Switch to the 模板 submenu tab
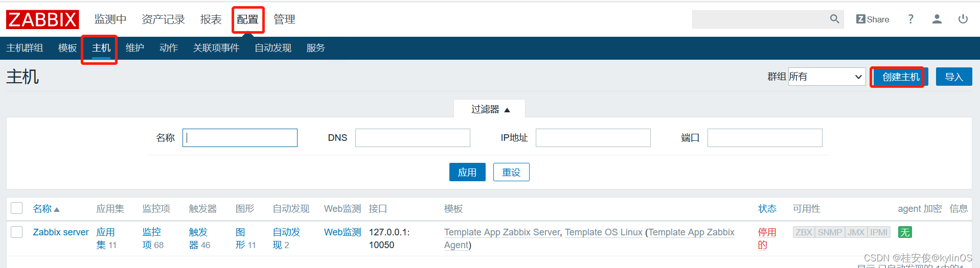 [x=67, y=48]
